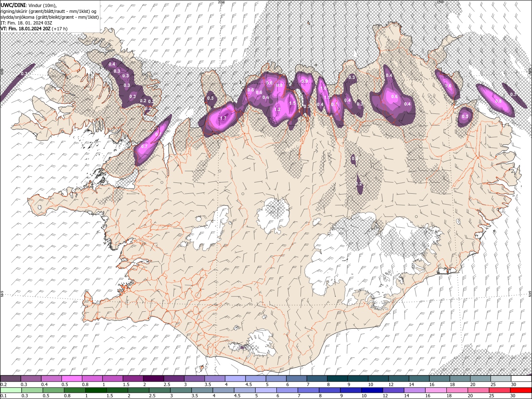Click the 0.4 label on upper snow scale
This screenshot has width=532, height=399.
pyautogui.click(x=44, y=384)
